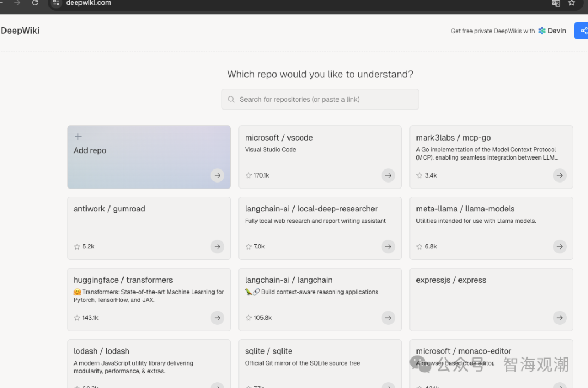Image resolution: width=588 pixels, height=388 pixels.
Task: Click 5.2k star count on gumroad
Action: [88, 246]
